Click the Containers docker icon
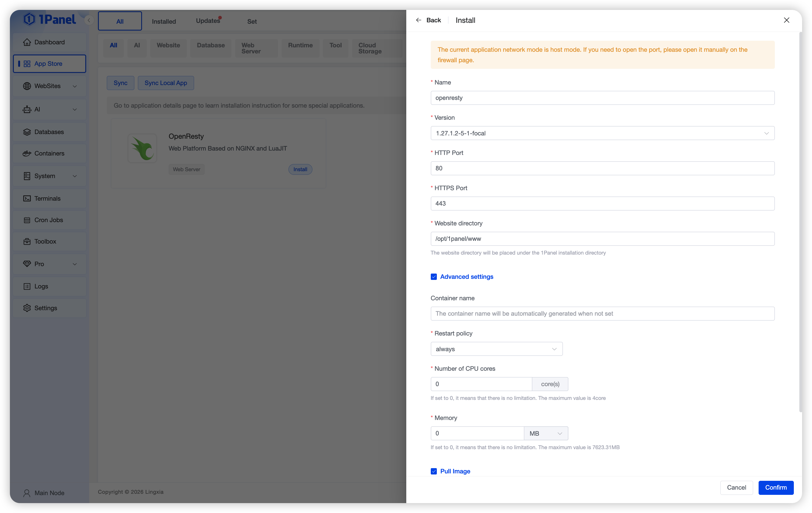This screenshot has height=513, width=812. pyautogui.click(x=27, y=153)
